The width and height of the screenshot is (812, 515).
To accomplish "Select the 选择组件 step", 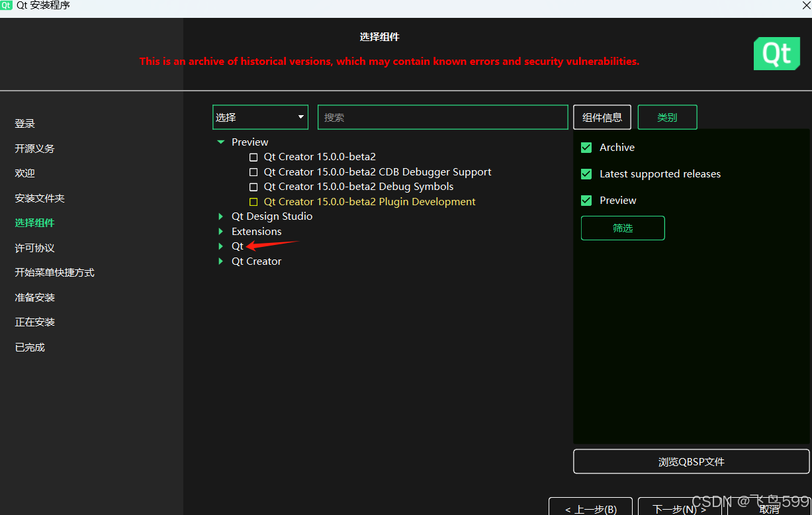I will pyautogui.click(x=35, y=223).
